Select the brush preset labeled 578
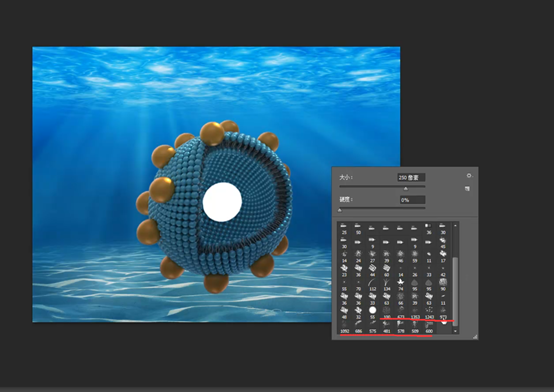Image resolution: width=554 pixels, height=392 pixels. [x=401, y=327]
